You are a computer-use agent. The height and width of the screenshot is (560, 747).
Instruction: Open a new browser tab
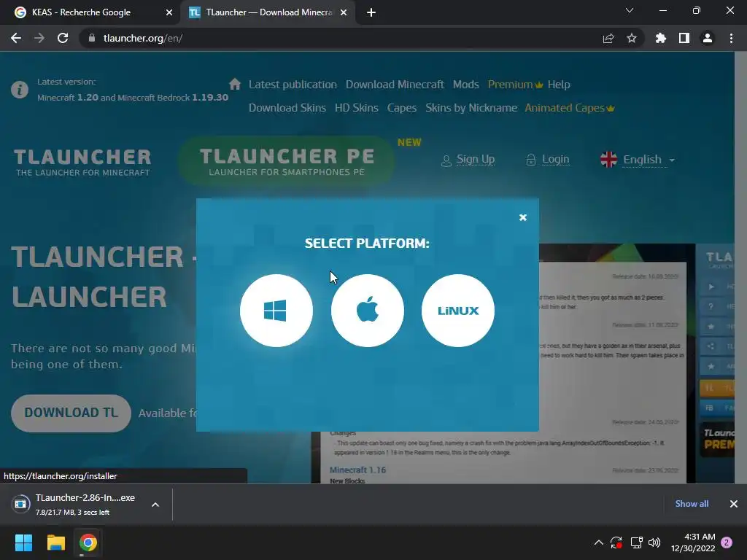371,12
